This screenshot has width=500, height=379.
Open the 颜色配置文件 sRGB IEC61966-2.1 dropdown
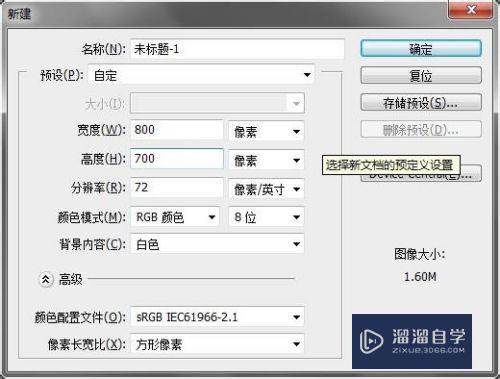(217, 317)
